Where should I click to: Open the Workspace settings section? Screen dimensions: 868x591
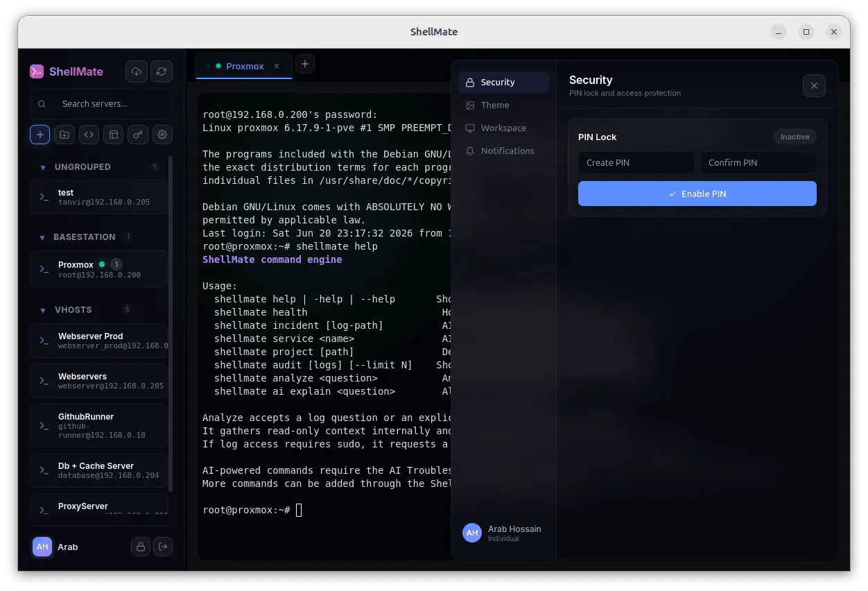click(503, 128)
